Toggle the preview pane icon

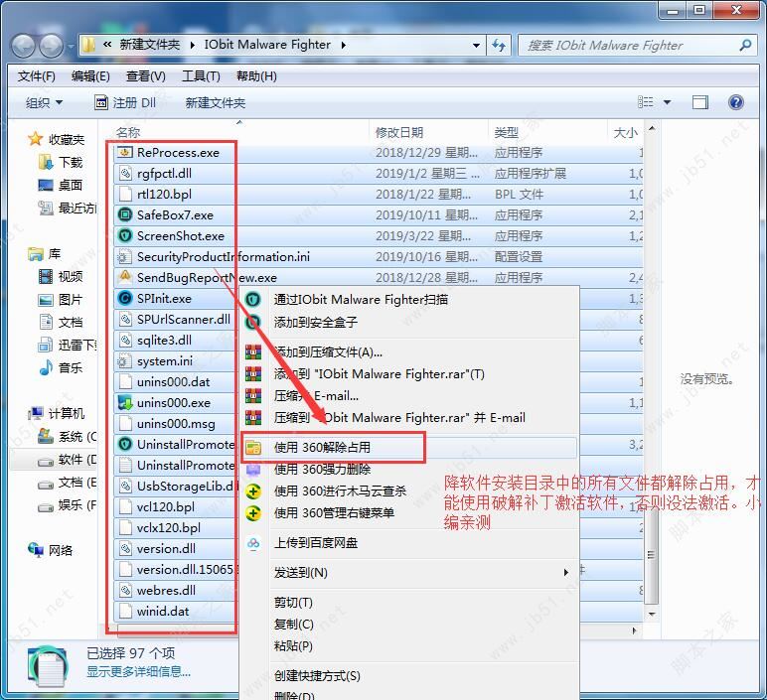700,102
